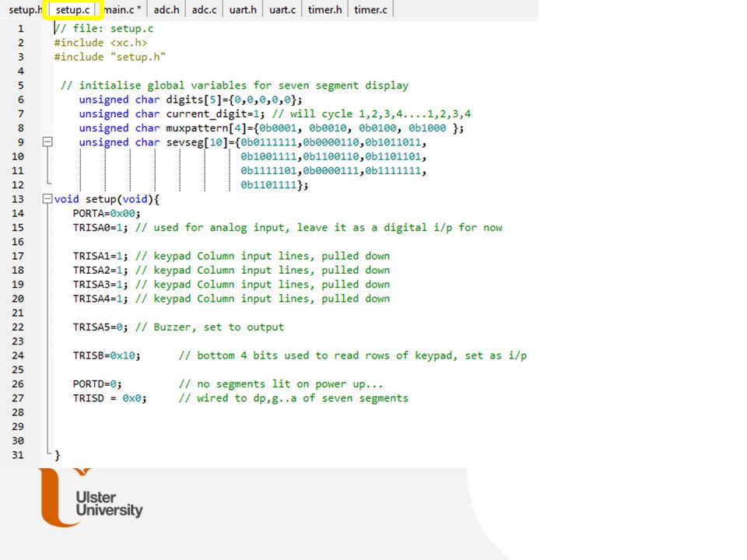Click the 'current_digit=1' statement
Screen dimensions: 747x560
(172, 114)
